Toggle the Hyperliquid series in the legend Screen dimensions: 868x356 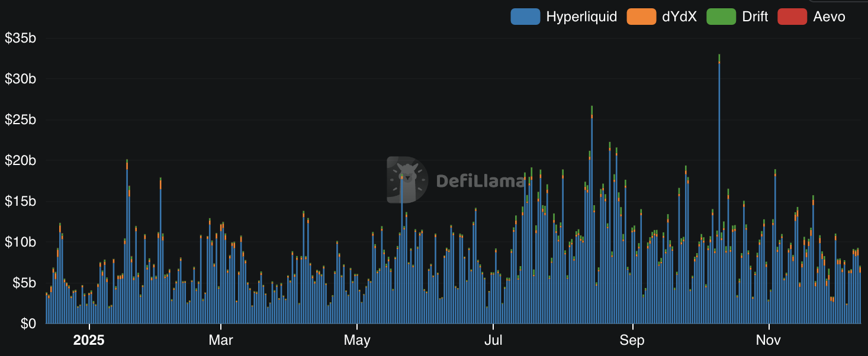[x=564, y=17]
